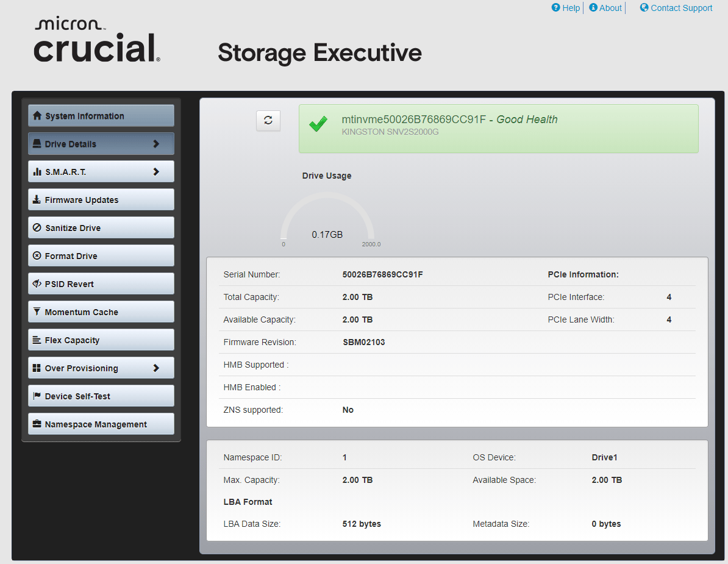Click the drive icon beside Drive Details
This screenshot has height=564, width=728.
pos(37,144)
